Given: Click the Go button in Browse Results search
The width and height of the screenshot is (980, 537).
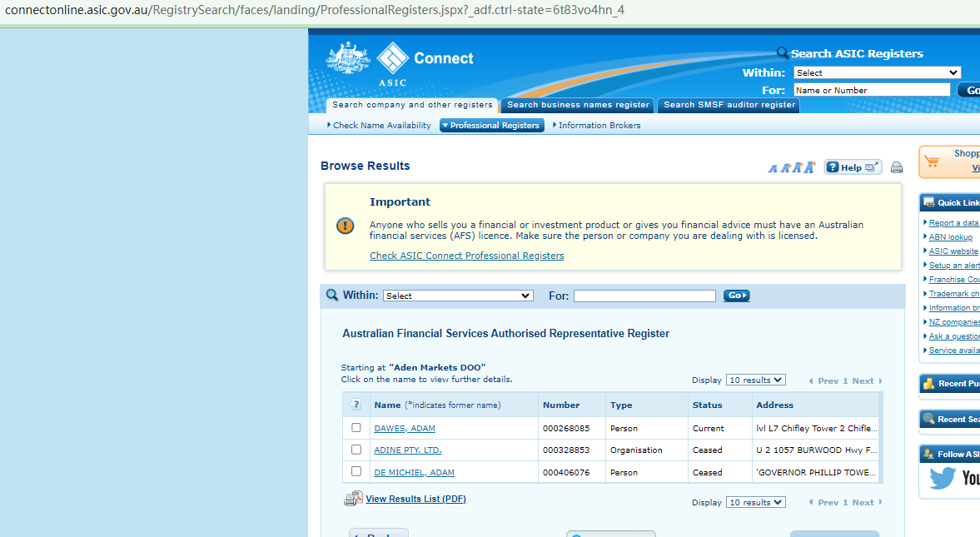Looking at the screenshot, I should tap(736, 296).
